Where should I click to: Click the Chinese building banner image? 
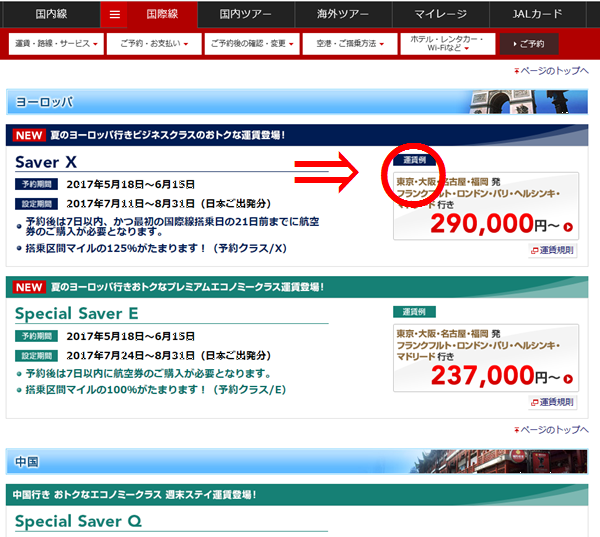point(499,462)
